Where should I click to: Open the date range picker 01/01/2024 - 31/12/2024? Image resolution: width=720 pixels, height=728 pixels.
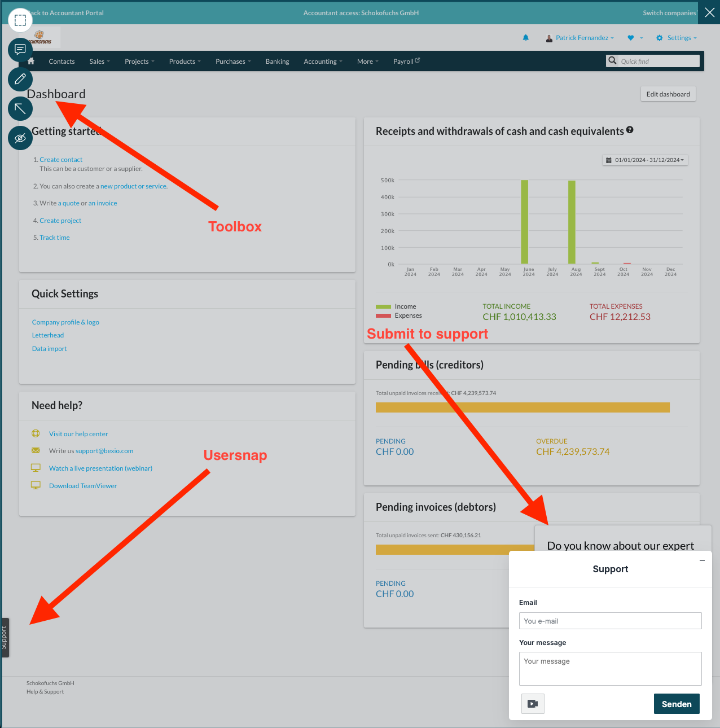[645, 160]
